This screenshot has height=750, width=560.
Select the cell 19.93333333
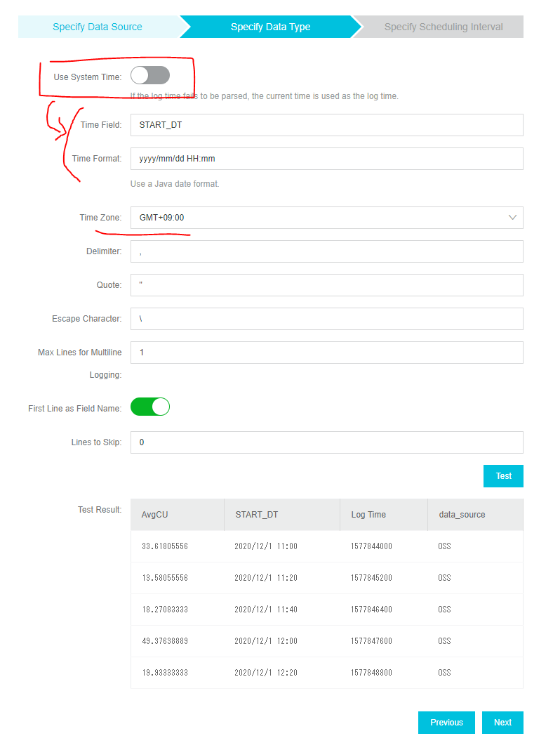pyautogui.click(x=165, y=673)
